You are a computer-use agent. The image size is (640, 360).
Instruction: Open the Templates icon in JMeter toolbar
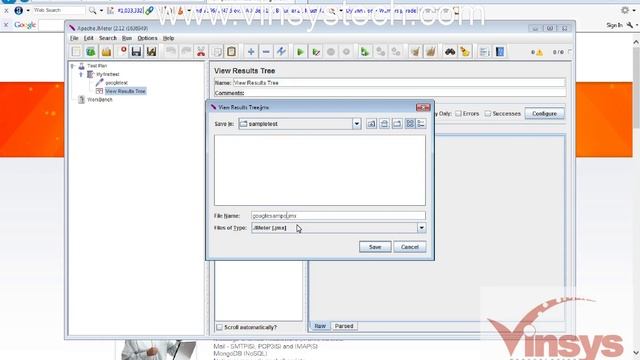point(91,52)
